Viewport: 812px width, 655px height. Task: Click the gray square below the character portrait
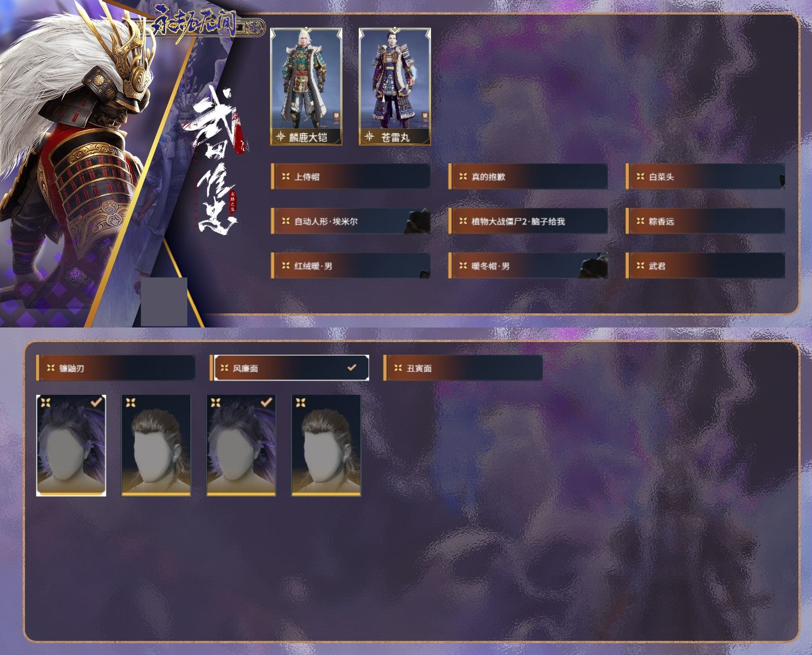click(x=164, y=302)
